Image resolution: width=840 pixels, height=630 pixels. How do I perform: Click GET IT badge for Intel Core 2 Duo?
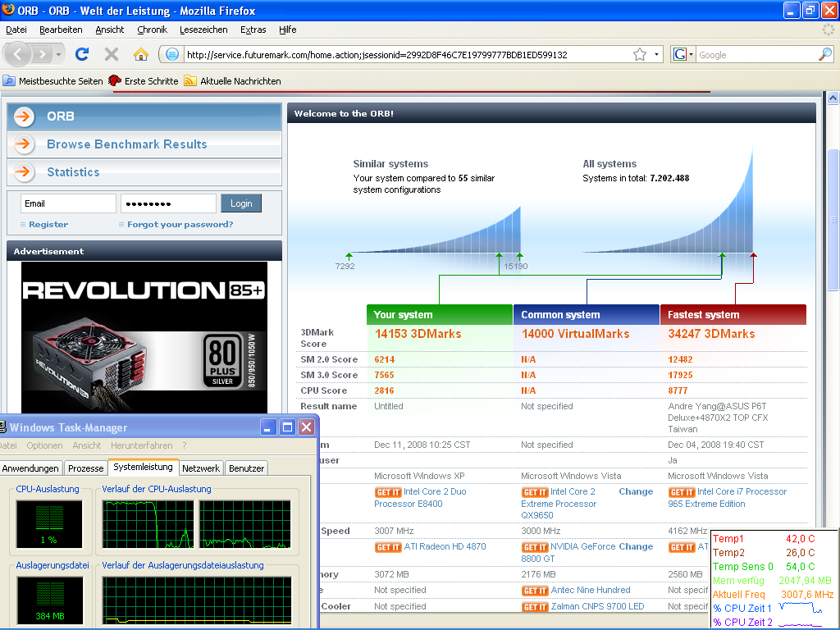388,492
